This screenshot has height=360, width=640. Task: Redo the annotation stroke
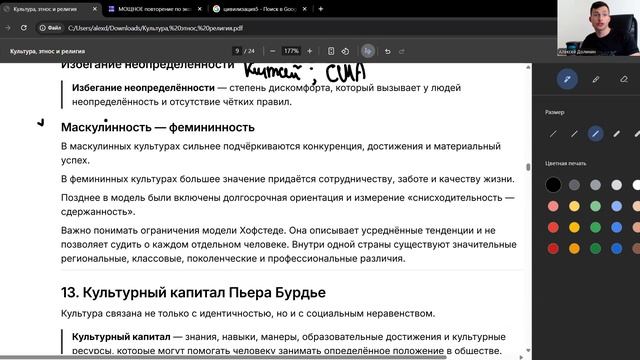pyautogui.click(x=402, y=51)
